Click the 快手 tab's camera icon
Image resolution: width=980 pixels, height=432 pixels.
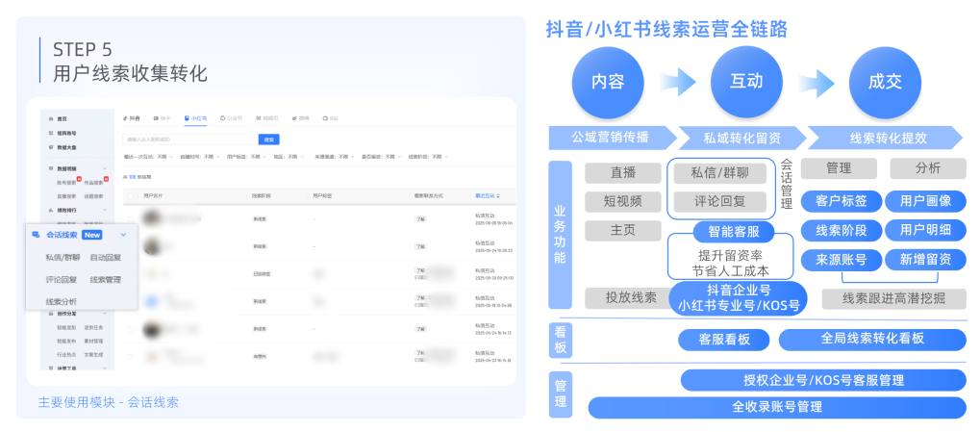(156, 117)
